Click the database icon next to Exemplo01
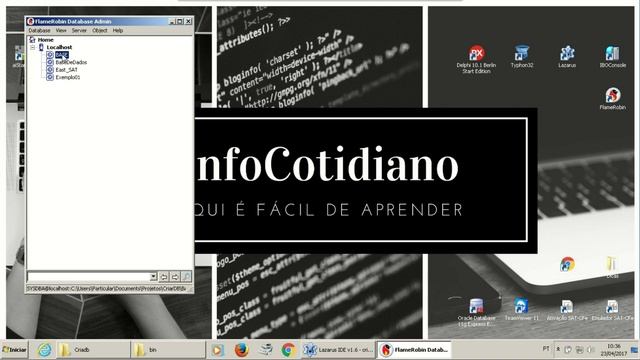This screenshot has width=640, height=360. click(x=50, y=77)
